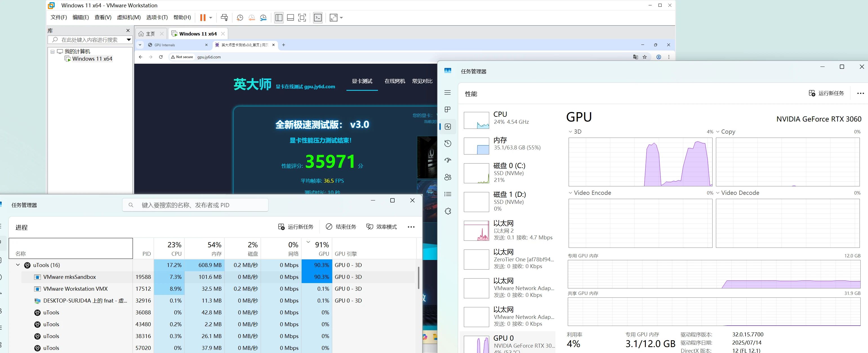Screen dimensions: 868x353
Task: Open 常见对比 navigation link on webpage
Action: [x=422, y=81]
